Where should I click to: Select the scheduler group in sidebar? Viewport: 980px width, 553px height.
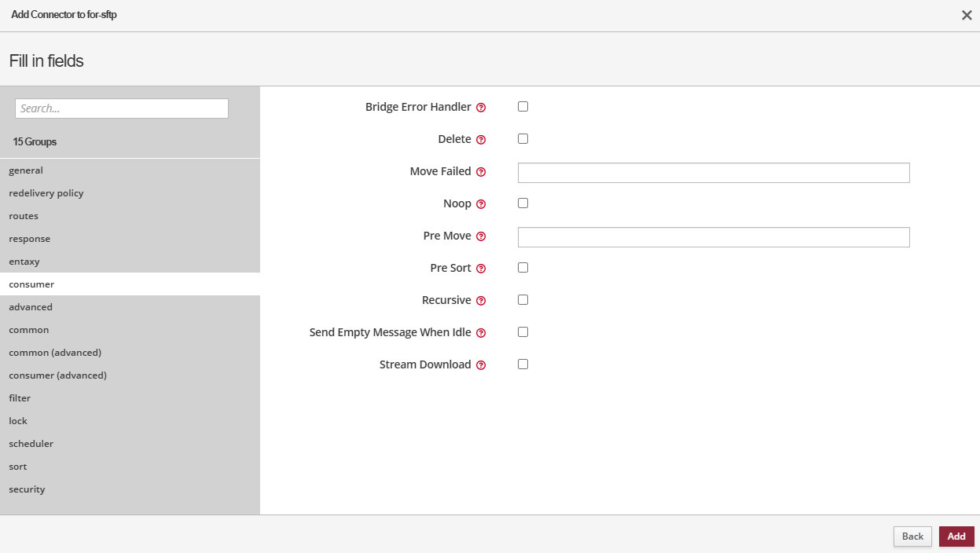(31, 444)
